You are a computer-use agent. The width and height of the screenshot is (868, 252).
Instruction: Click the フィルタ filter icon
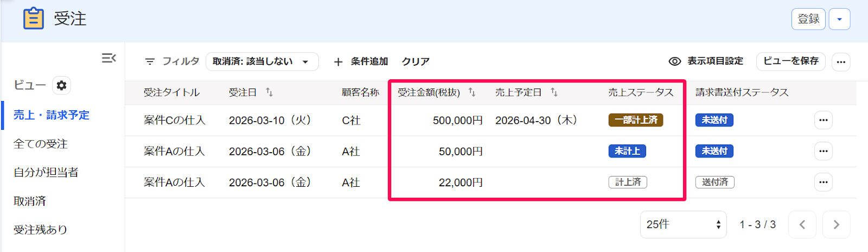(150, 61)
